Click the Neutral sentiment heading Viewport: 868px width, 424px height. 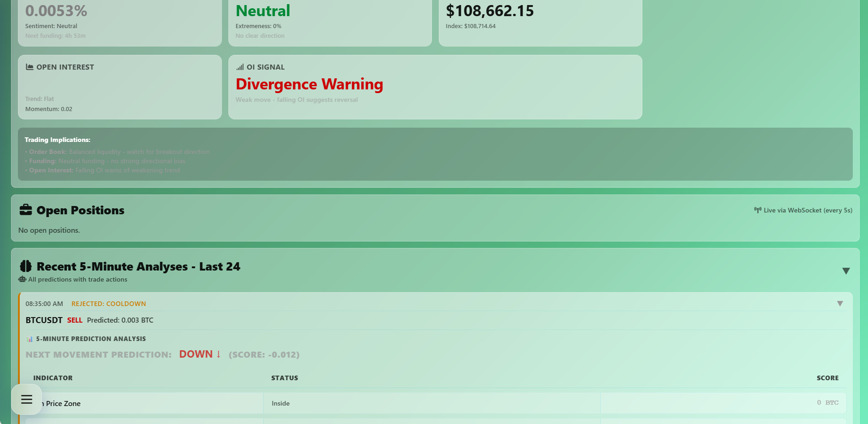click(x=262, y=10)
